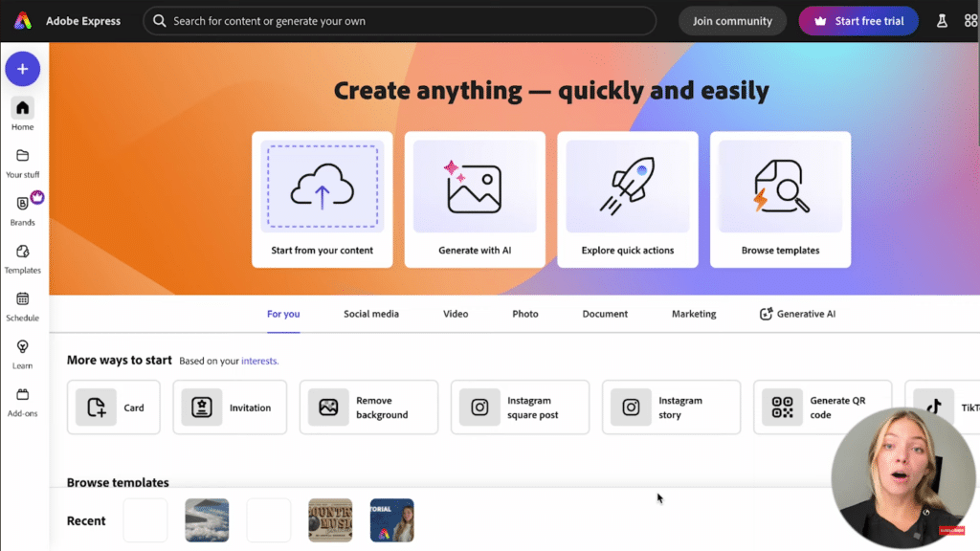Click the search magnifier icon

tap(160, 21)
